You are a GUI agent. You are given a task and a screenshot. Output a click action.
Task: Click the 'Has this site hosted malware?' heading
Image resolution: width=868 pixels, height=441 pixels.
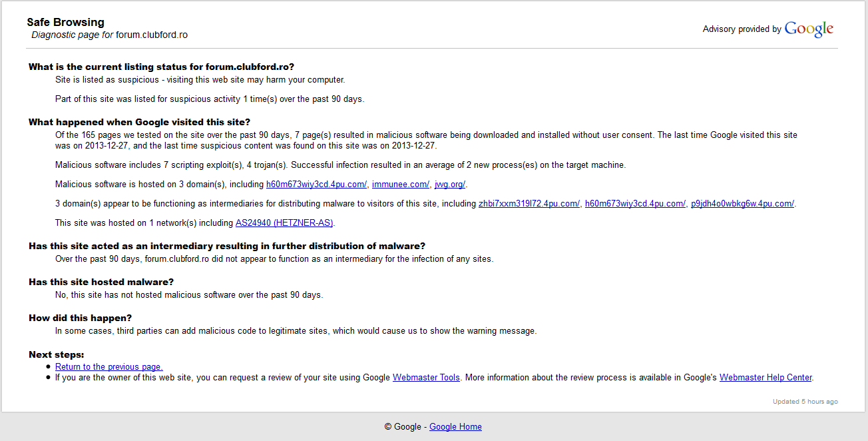pos(101,282)
